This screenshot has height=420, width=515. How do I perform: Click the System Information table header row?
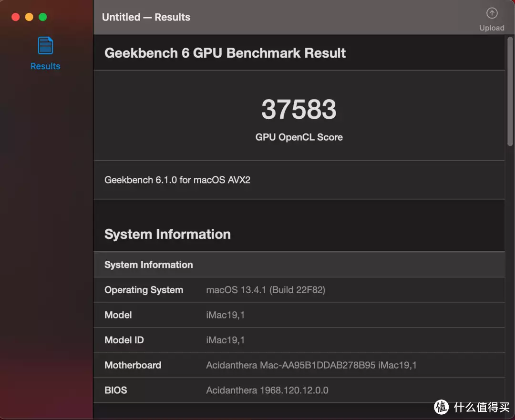tap(299, 265)
